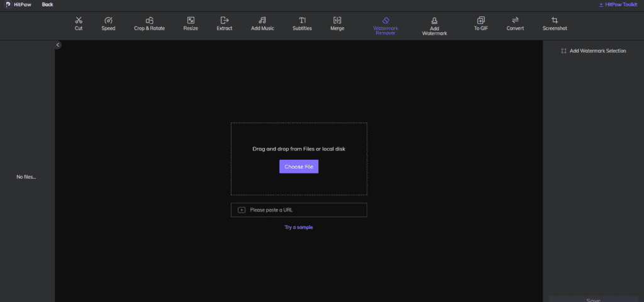Open the Speed tool
This screenshot has width=644, height=302.
coord(108,24)
